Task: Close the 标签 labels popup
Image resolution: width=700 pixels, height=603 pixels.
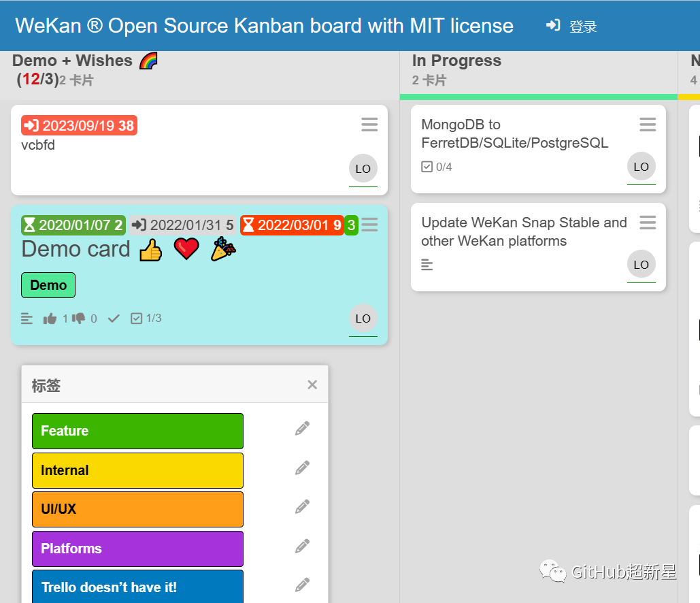Action: tap(312, 385)
